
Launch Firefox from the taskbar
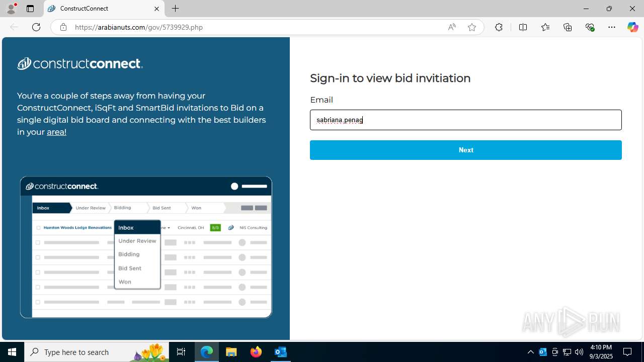(256, 352)
